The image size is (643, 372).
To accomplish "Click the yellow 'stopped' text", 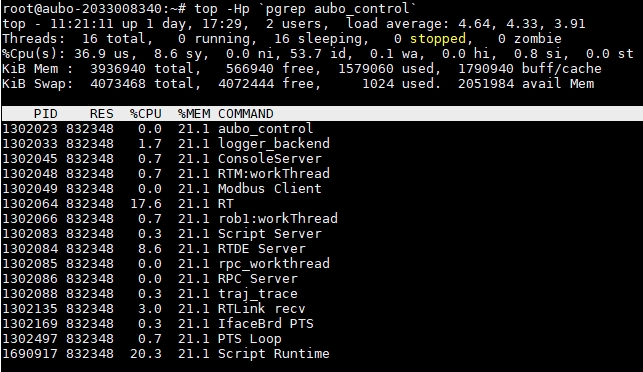I will [x=437, y=39].
